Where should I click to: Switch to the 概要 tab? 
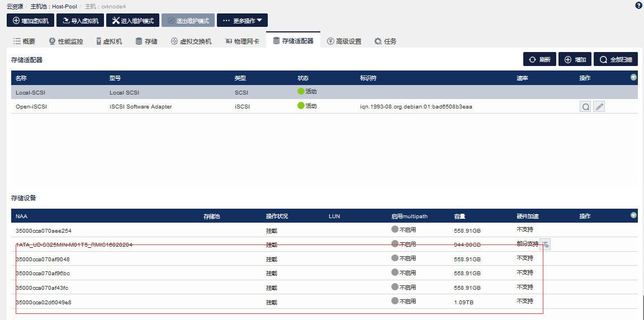pyautogui.click(x=24, y=41)
